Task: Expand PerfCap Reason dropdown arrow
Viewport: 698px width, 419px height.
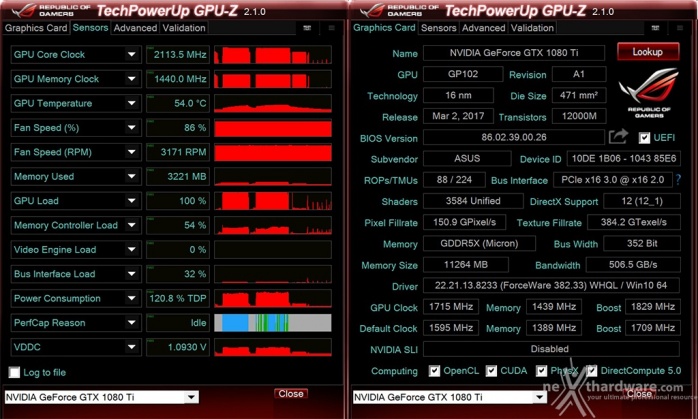Action: pyautogui.click(x=132, y=322)
